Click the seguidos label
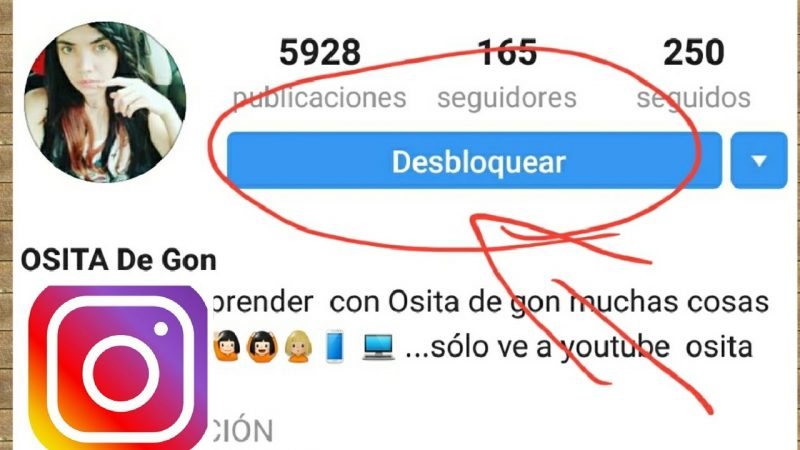This screenshot has width=800, height=450. click(693, 97)
